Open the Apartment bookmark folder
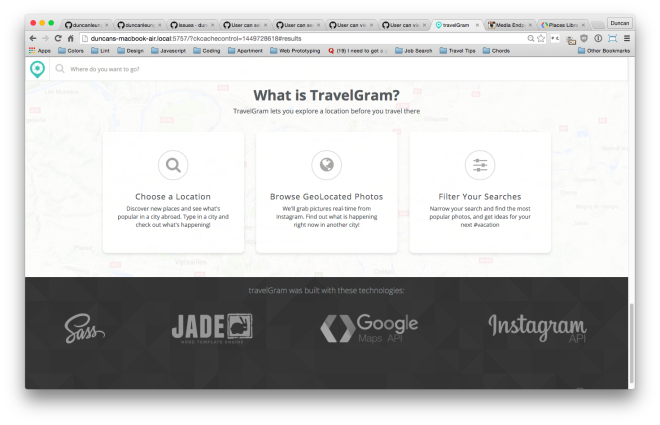The height and width of the screenshot is (425, 660). click(x=245, y=50)
